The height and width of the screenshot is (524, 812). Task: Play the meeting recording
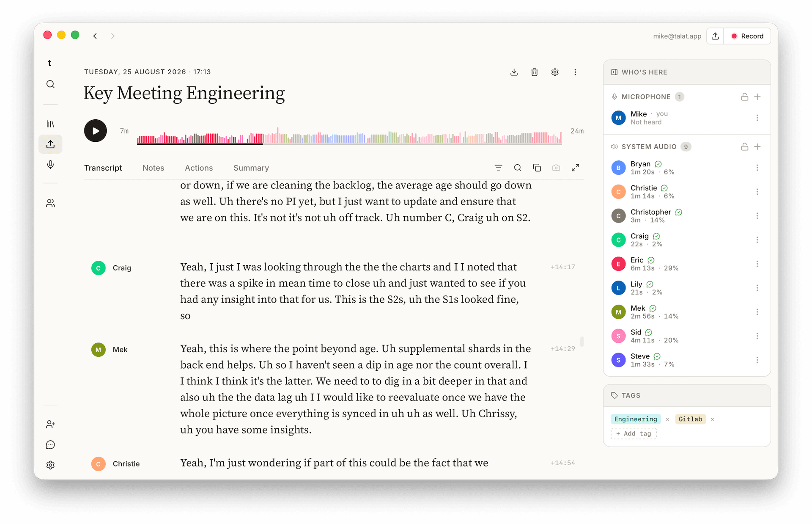click(x=95, y=131)
